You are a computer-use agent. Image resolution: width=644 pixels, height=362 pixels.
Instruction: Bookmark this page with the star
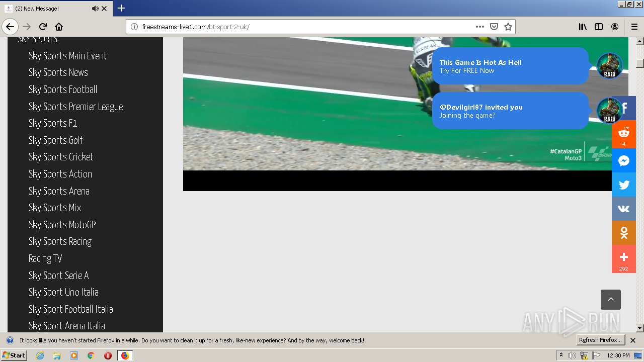point(508,27)
